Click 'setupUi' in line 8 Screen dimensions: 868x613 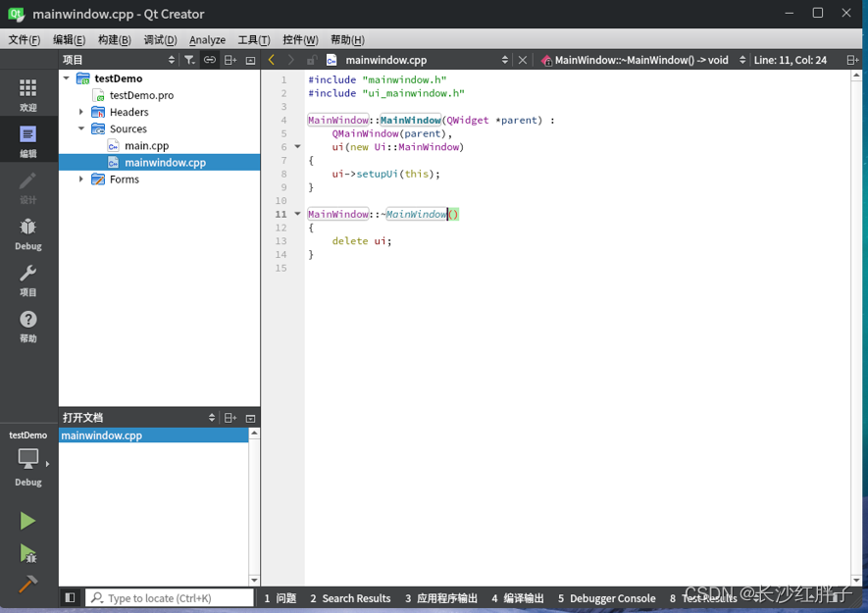(x=377, y=174)
